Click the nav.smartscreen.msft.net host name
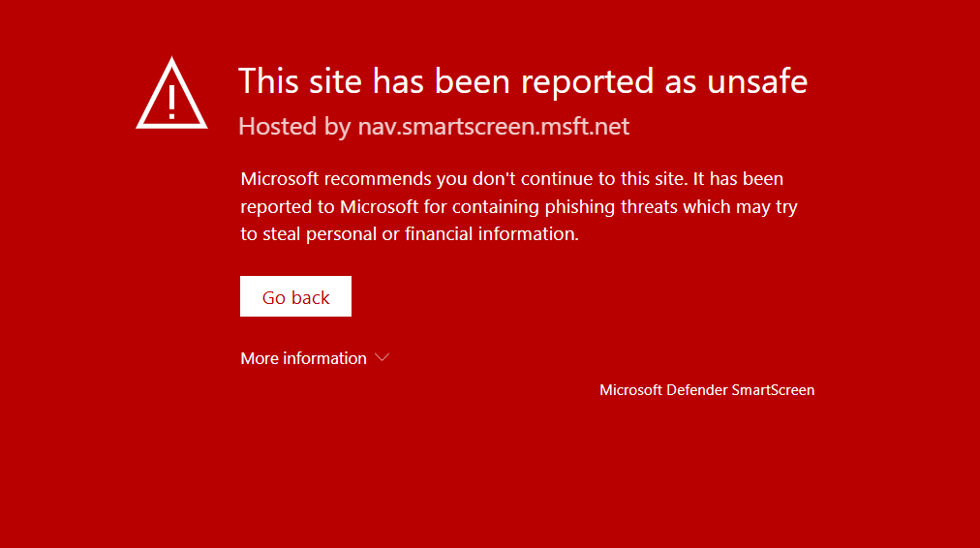980x548 pixels. coord(493,127)
